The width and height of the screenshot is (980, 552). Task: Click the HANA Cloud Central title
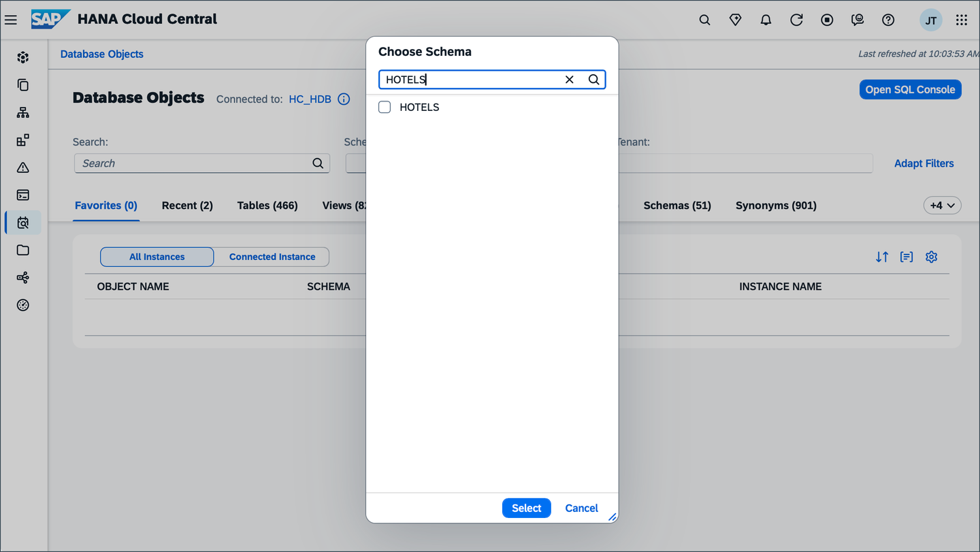click(x=148, y=19)
